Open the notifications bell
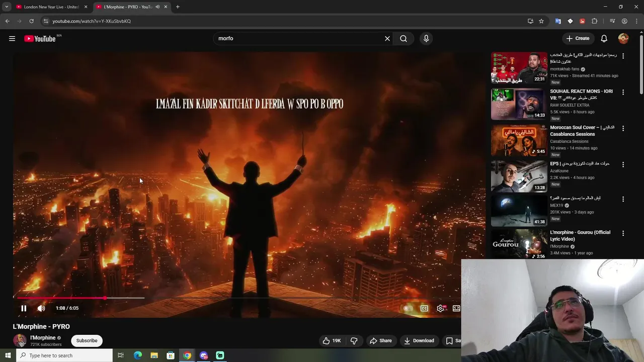This screenshot has width=644, height=362. [604, 38]
